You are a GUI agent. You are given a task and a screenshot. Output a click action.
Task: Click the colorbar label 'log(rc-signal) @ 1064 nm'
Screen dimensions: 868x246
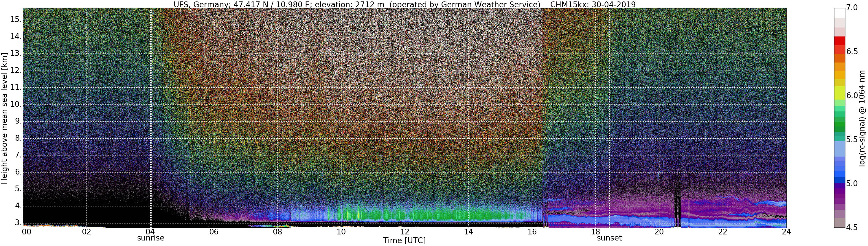(x=862, y=118)
